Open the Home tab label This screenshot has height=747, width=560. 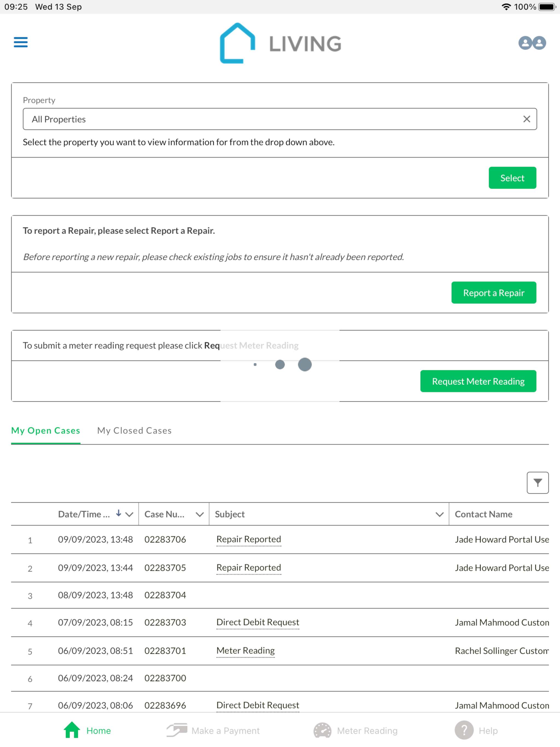(x=99, y=731)
